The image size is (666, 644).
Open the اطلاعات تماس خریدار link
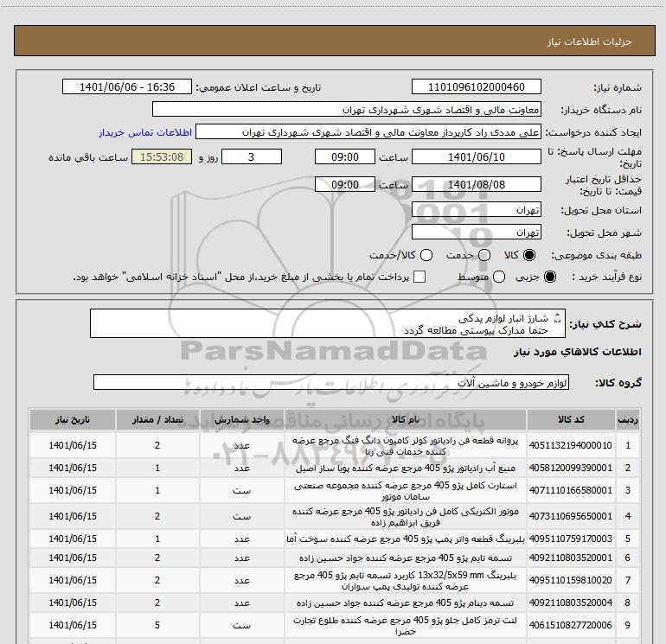(145, 132)
